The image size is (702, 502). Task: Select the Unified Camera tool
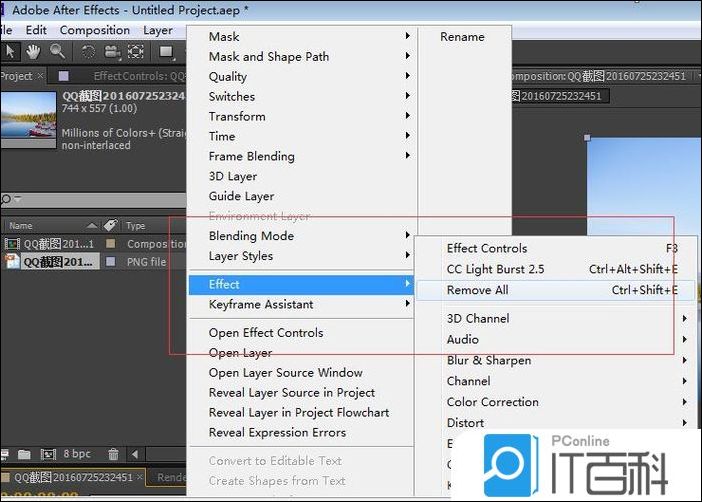[111, 51]
